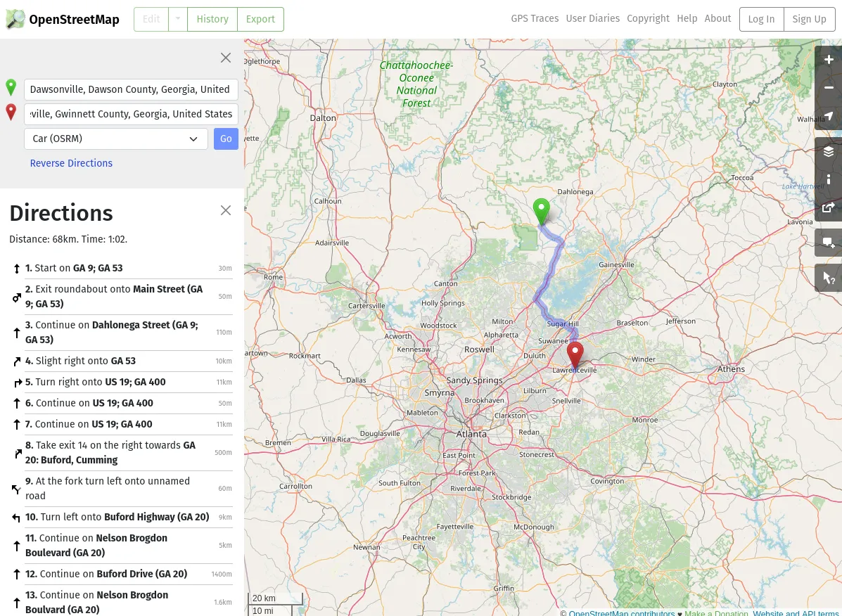Screen dimensions: 842x616
Task: Open the GPS Traces page
Action: pyautogui.click(x=535, y=19)
